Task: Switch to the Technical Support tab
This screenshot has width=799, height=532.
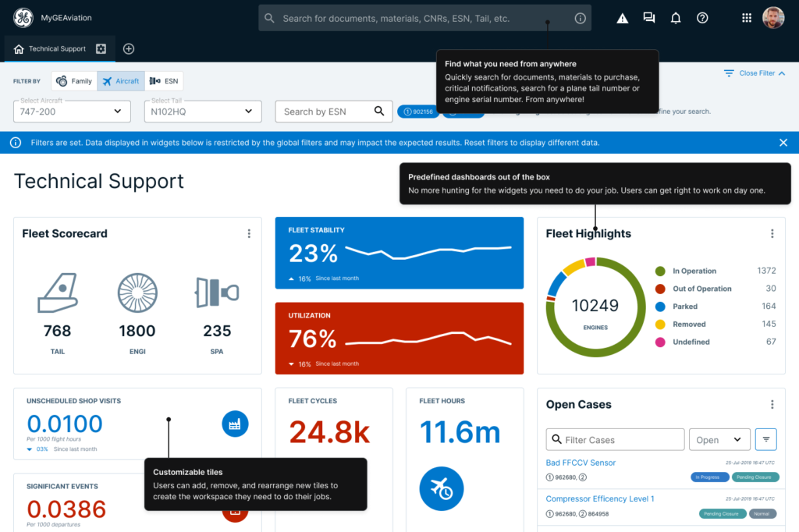Action: click(57, 48)
